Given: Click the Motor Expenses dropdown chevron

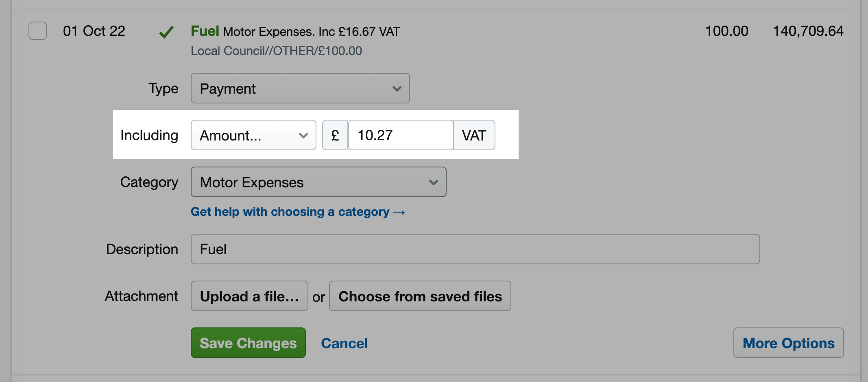Looking at the screenshot, I should [433, 182].
